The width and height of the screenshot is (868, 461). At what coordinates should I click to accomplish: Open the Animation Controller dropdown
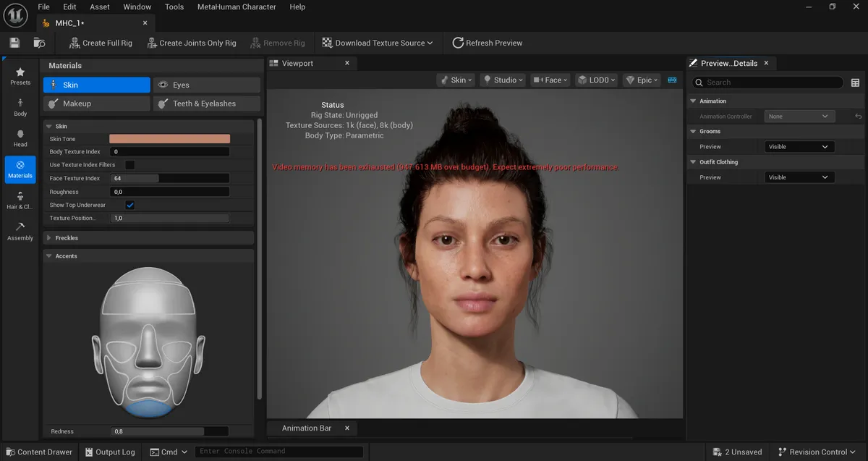(x=799, y=116)
